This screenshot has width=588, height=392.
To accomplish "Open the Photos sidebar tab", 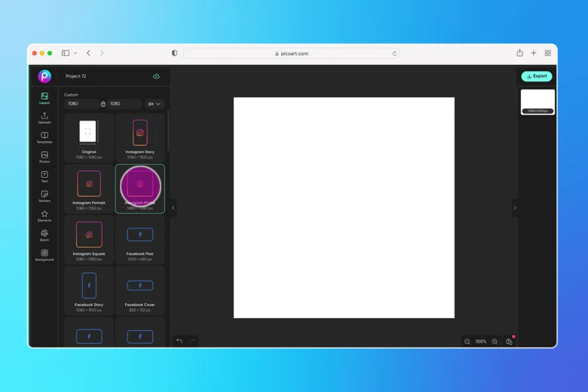I will click(44, 157).
